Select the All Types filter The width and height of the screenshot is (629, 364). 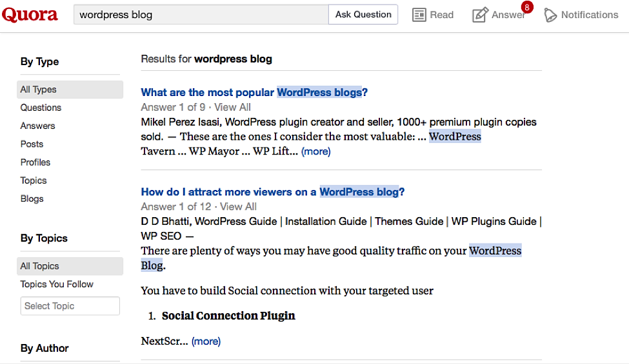coord(39,90)
